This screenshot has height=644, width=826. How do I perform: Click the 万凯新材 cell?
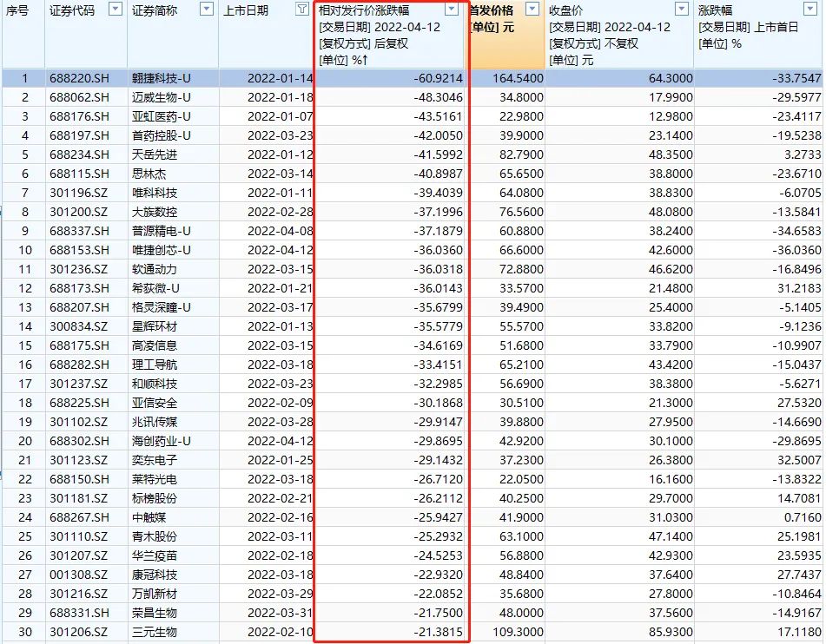point(155,594)
